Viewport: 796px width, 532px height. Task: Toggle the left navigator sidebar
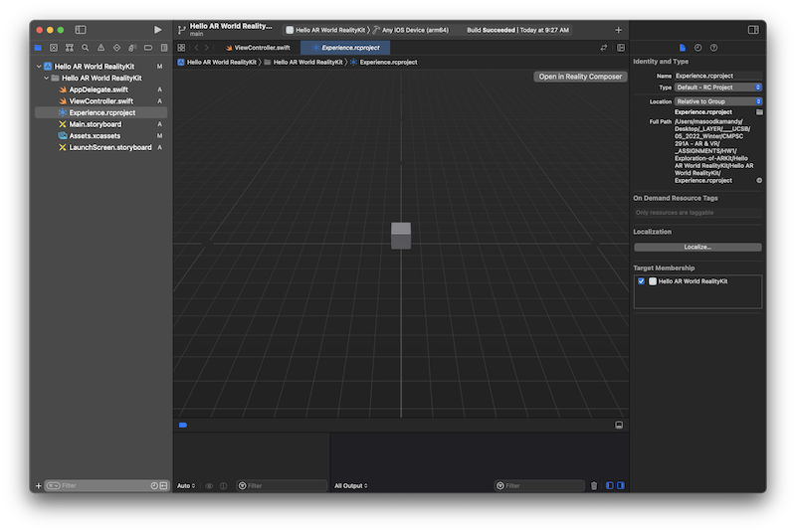pyautogui.click(x=81, y=30)
